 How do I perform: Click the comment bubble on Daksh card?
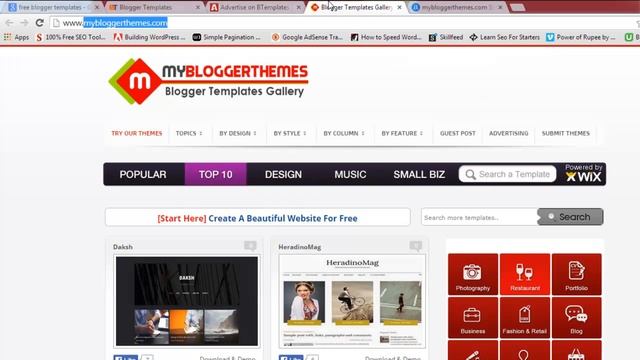[x=250, y=246]
